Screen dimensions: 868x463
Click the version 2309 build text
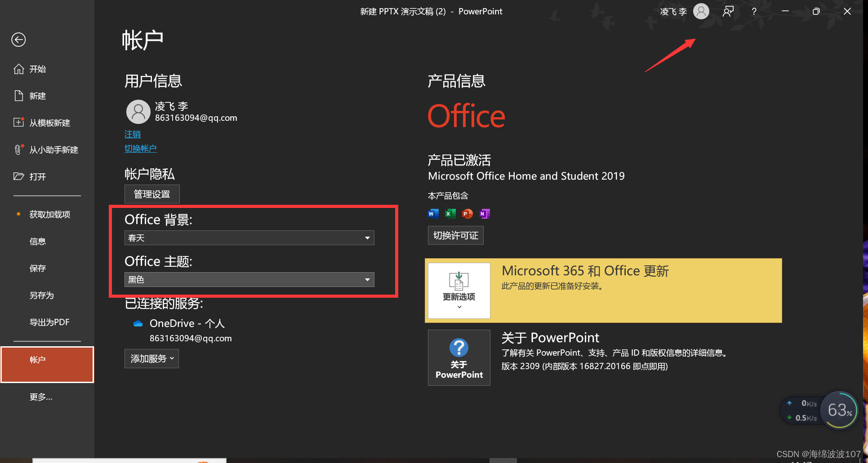point(584,366)
